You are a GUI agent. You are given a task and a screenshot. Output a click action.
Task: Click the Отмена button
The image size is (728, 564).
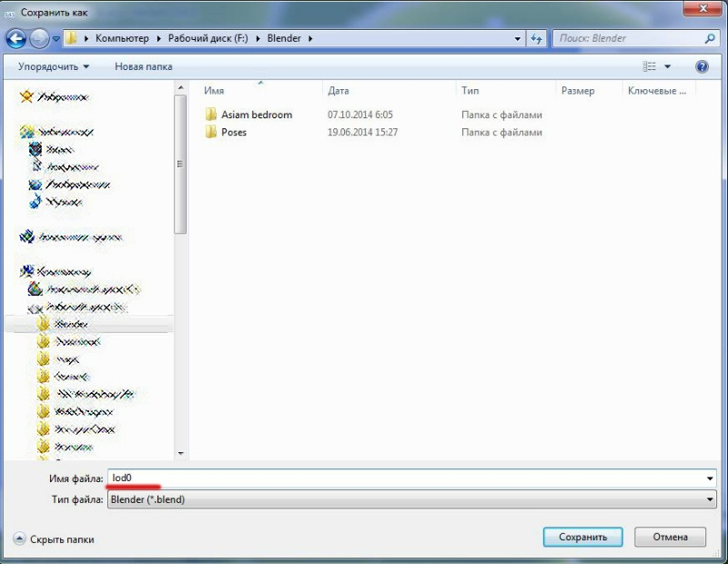pos(669,538)
